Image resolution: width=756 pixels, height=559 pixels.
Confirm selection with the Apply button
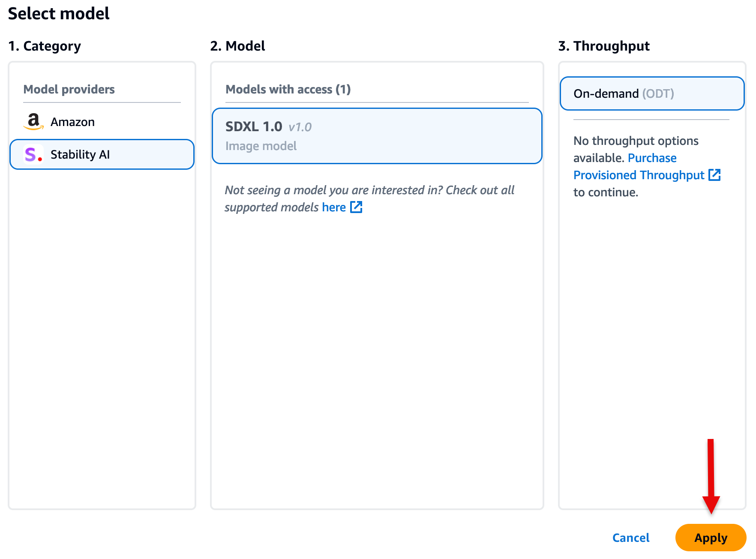pos(711,538)
